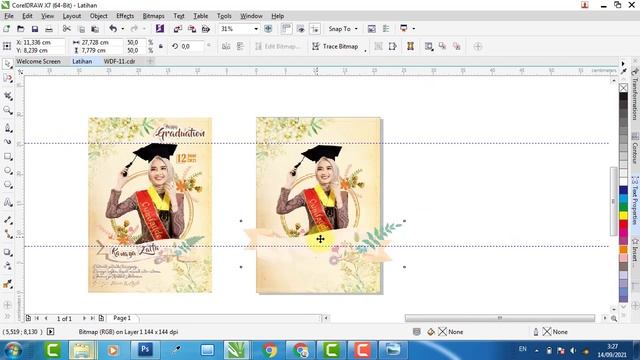Click the rotation angle input field
This screenshot has height=360, width=640.
tap(191, 46)
